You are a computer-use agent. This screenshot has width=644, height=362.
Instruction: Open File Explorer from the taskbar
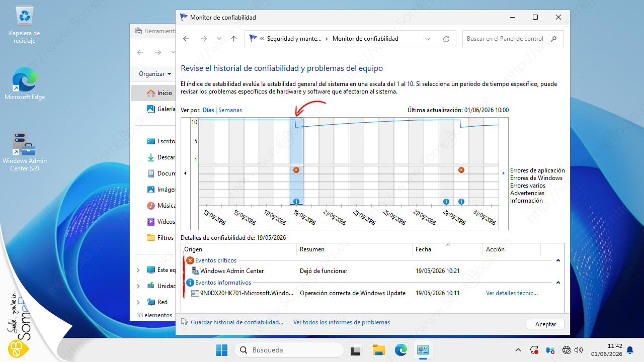378,350
